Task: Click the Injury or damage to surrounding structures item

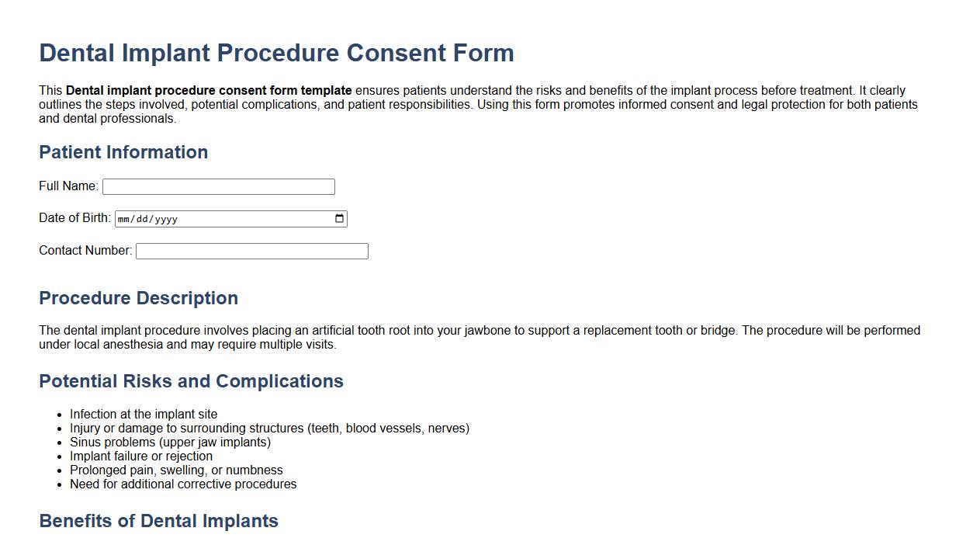Action: point(269,428)
